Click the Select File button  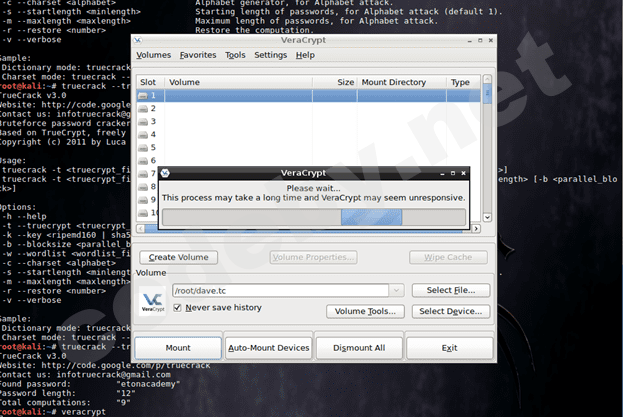click(451, 290)
